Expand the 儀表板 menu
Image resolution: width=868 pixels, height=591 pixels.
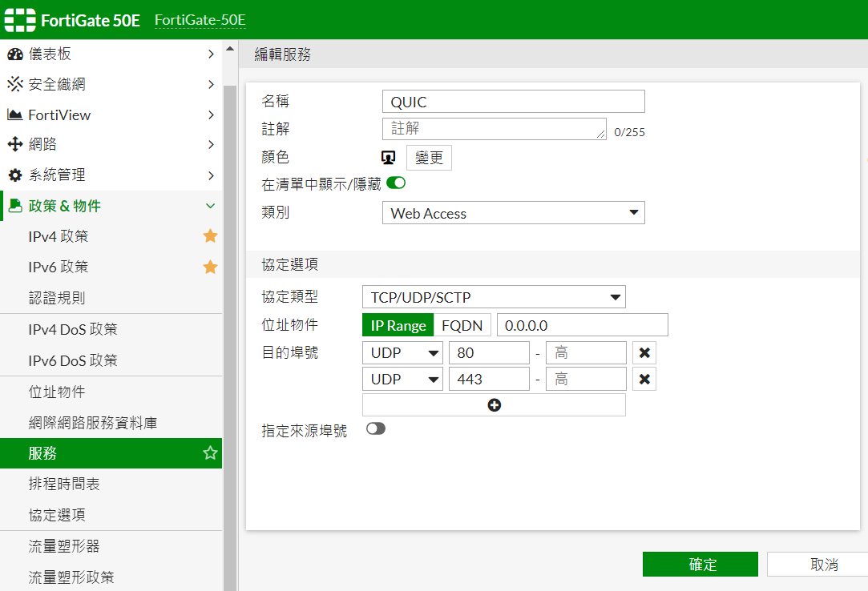111,54
